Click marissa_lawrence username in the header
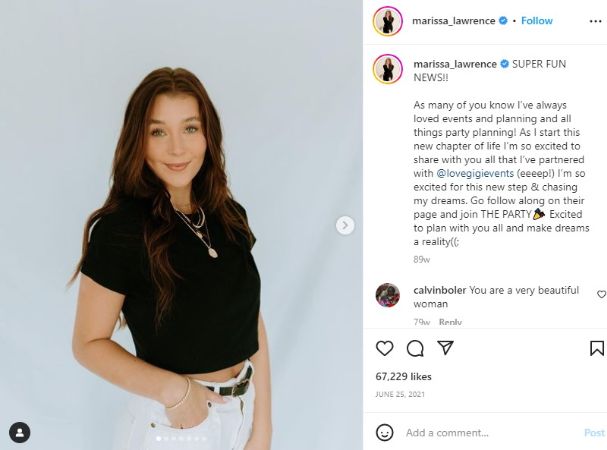This screenshot has height=450, width=607. coord(454,21)
